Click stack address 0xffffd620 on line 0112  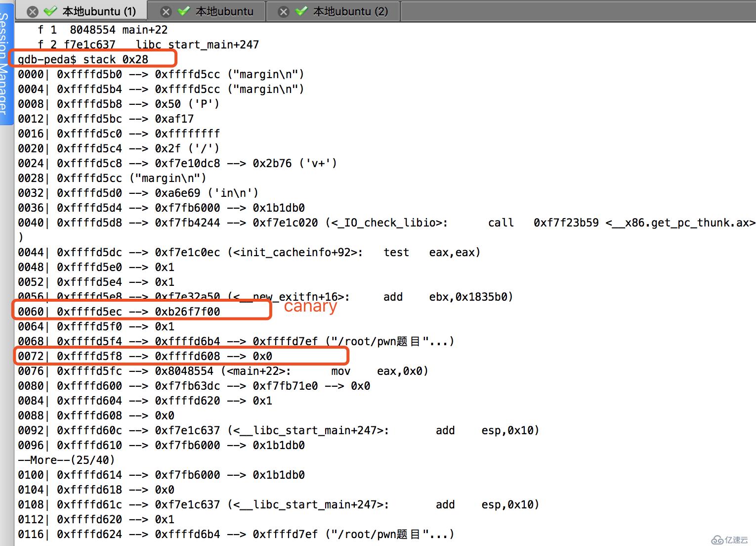pos(89,519)
